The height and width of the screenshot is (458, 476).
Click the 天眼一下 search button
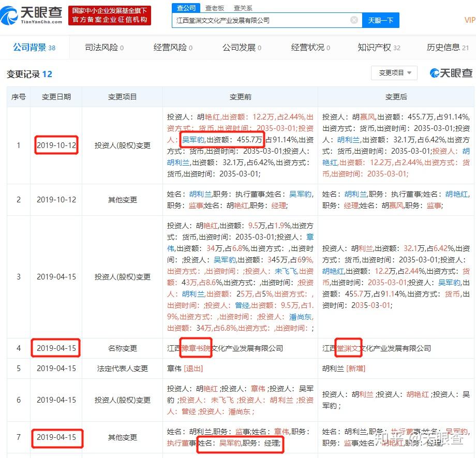tap(381, 20)
